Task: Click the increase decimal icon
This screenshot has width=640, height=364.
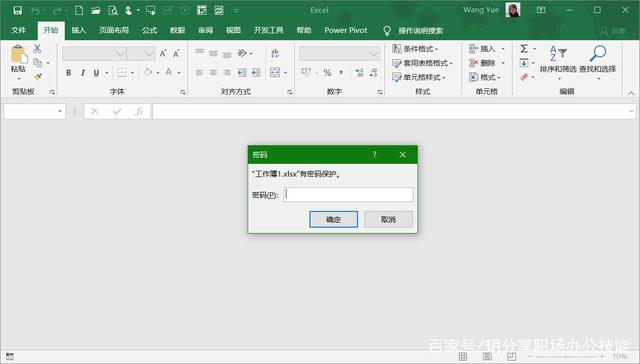Action: click(x=359, y=73)
